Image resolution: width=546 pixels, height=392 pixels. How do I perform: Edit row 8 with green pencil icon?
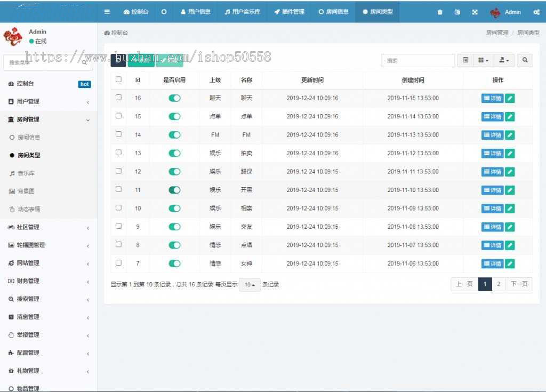point(510,245)
